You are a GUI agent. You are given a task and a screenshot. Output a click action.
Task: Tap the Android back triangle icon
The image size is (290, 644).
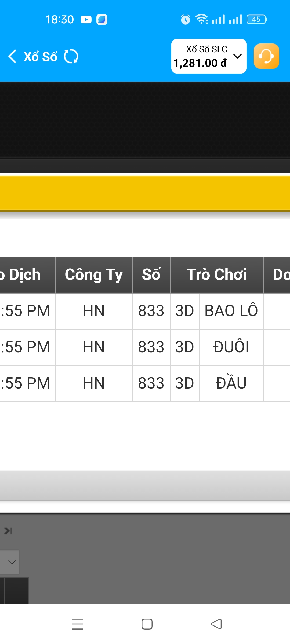pos(216,624)
